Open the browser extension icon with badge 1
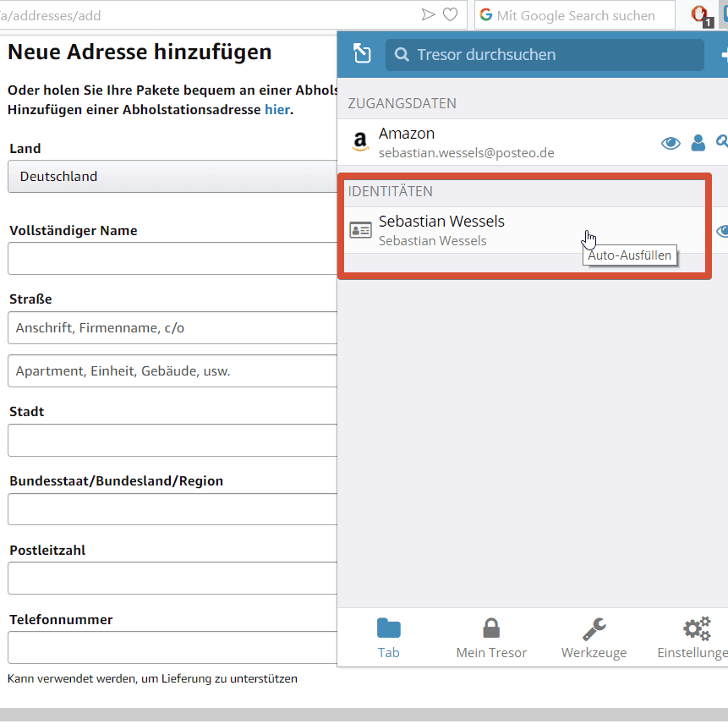728x724 pixels. (701, 16)
